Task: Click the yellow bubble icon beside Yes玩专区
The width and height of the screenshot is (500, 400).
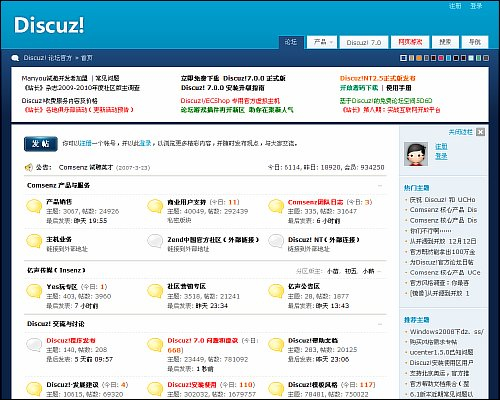Action: [x=34, y=291]
